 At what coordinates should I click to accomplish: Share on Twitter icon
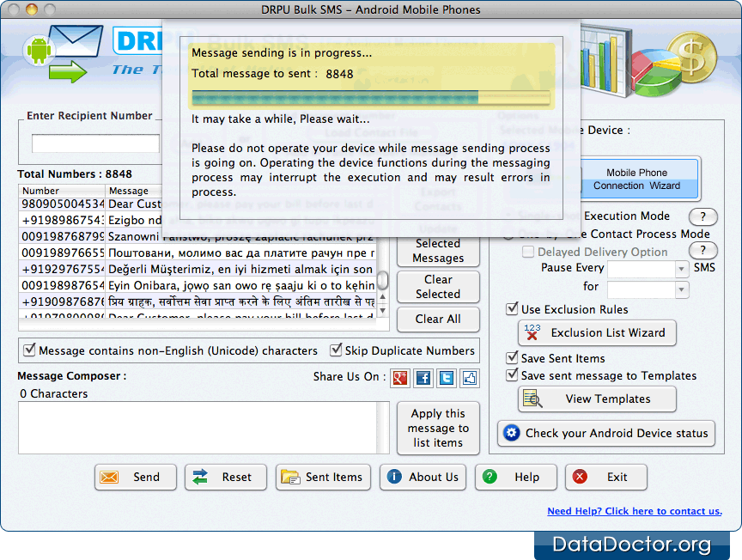click(x=447, y=378)
